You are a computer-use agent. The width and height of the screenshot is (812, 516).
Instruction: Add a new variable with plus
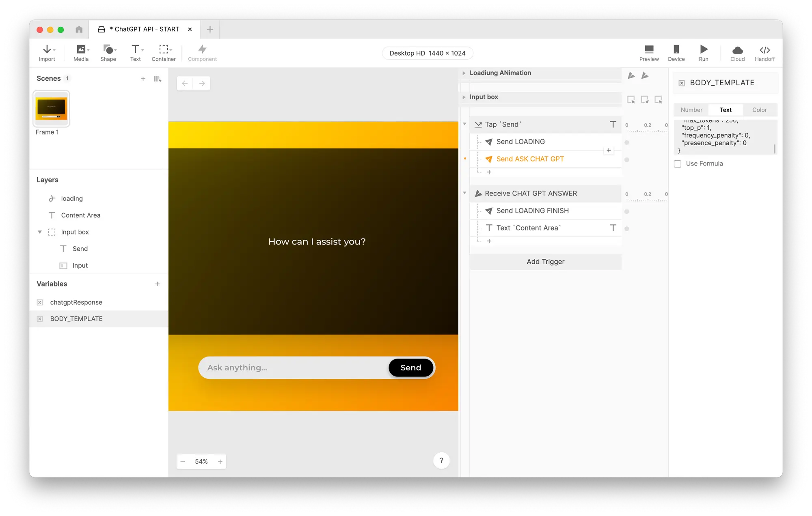click(x=157, y=284)
